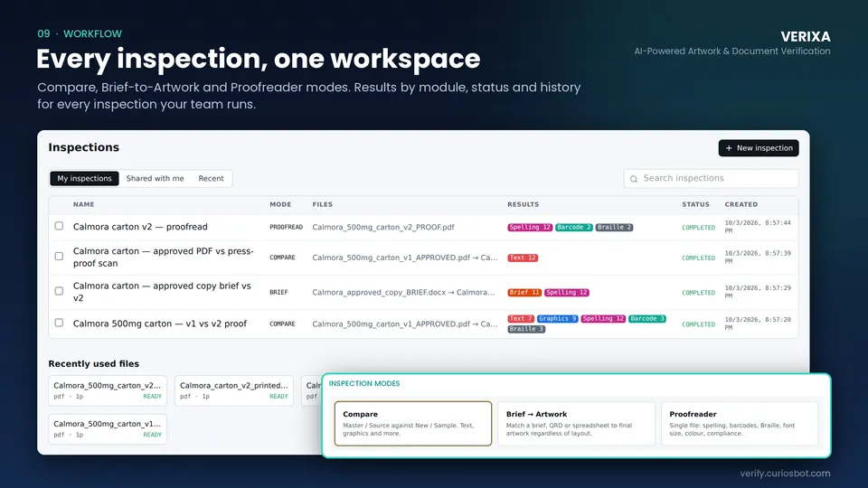Viewport: 868px width, 488px height.
Task: Click the New inspection button
Action: point(759,147)
